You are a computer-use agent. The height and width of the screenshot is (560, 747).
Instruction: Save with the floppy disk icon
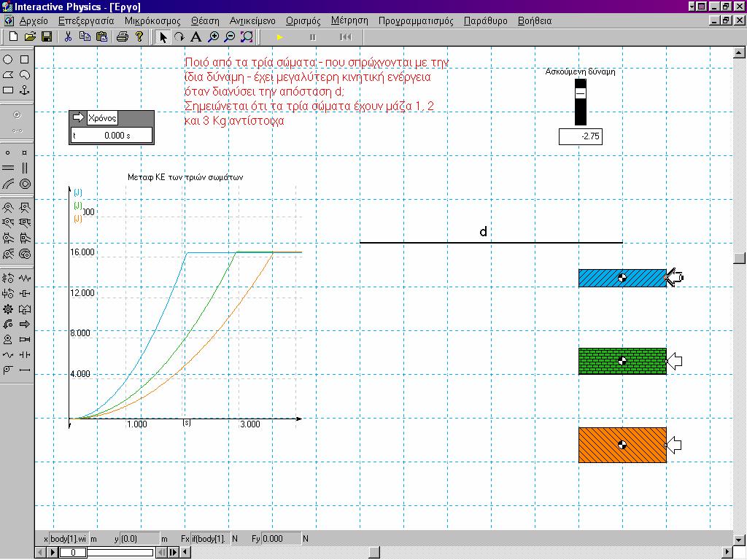(46, 36)
